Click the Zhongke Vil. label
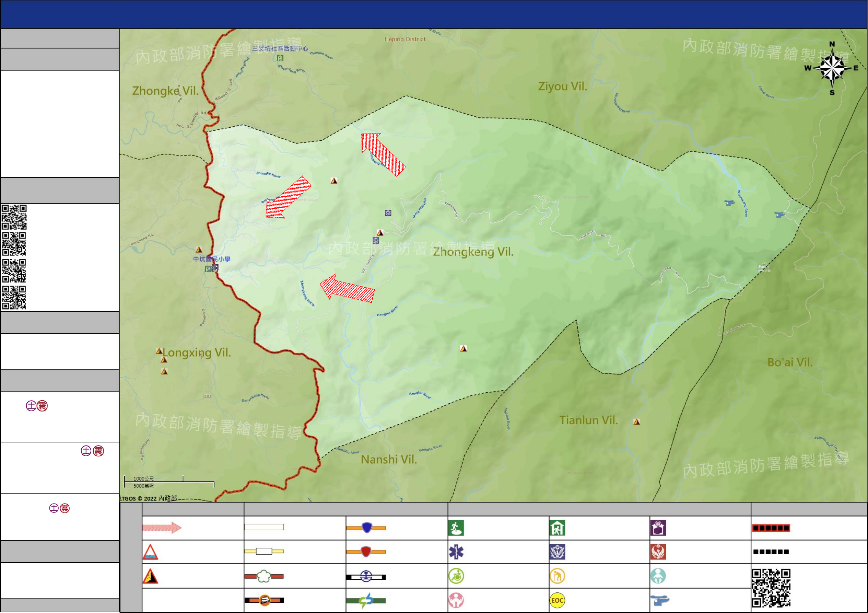Image resolution: width=868 pixels, height=613 pixels. 165,91
